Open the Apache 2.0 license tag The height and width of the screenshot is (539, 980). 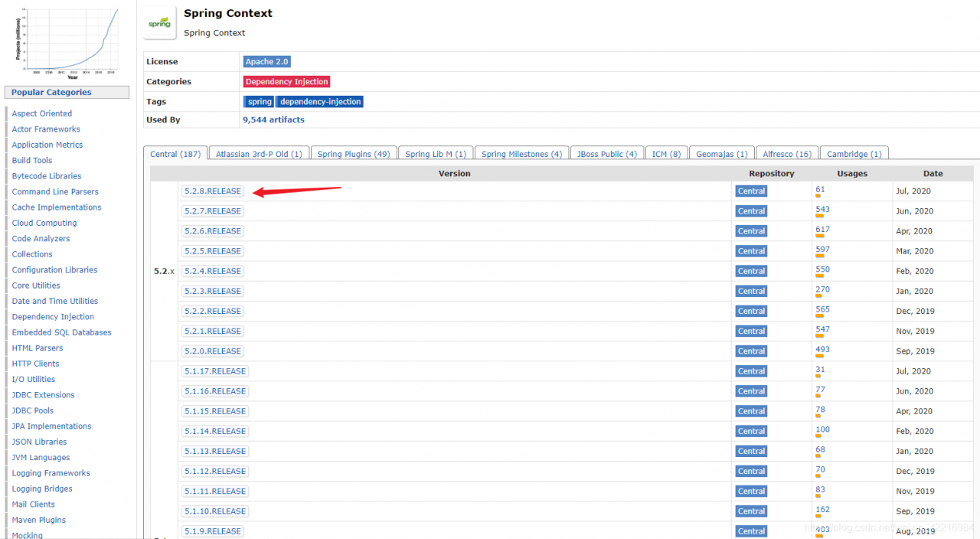(266, 62)
